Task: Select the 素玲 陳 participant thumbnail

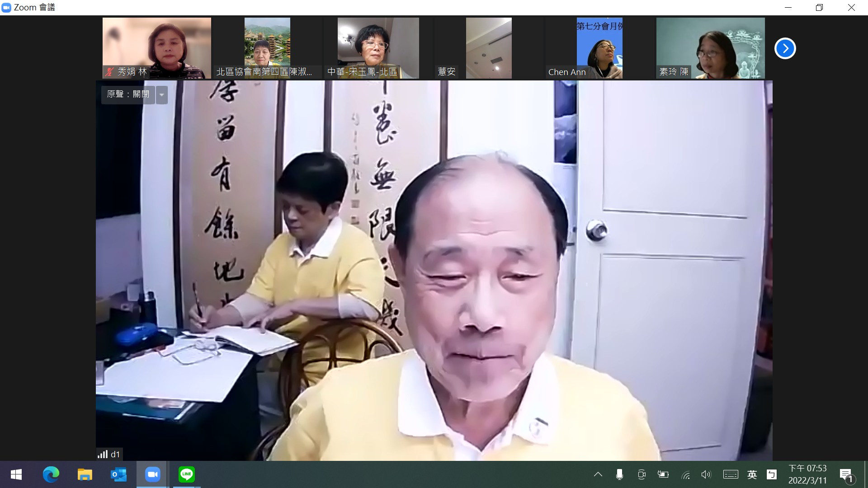Action: pos(710,47)
